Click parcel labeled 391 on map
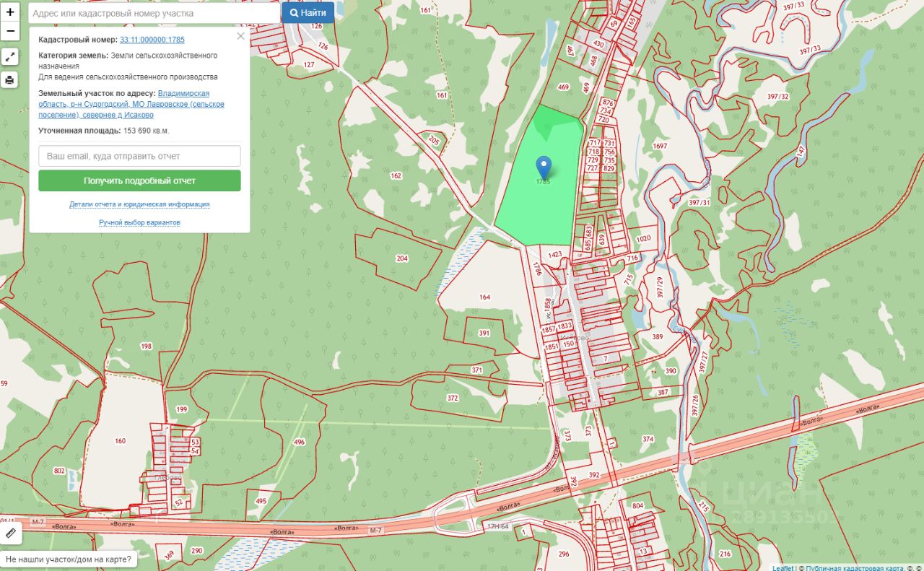The height and width of the screenshot is (571, 924). pyautogui.click(x=484, y=333)
